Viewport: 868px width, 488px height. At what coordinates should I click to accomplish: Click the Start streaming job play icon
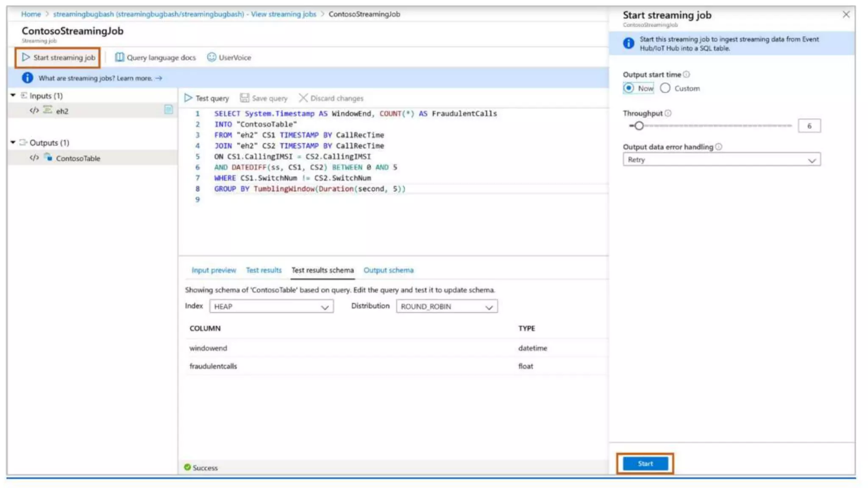click(x=26, y=57)
